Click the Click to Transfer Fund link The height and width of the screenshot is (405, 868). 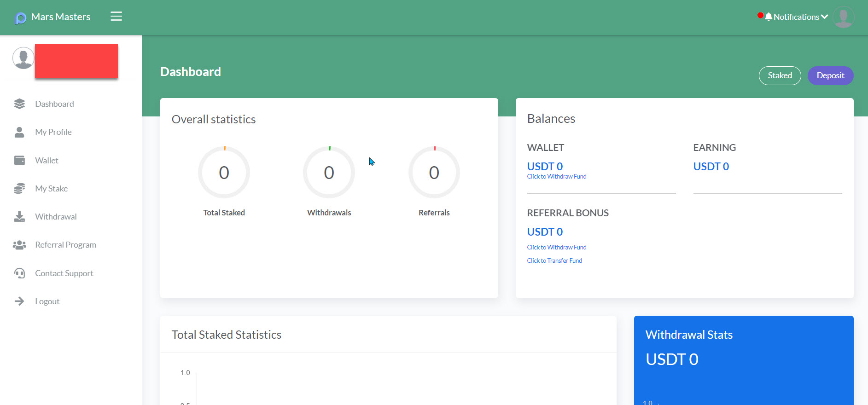coord(554,261)
